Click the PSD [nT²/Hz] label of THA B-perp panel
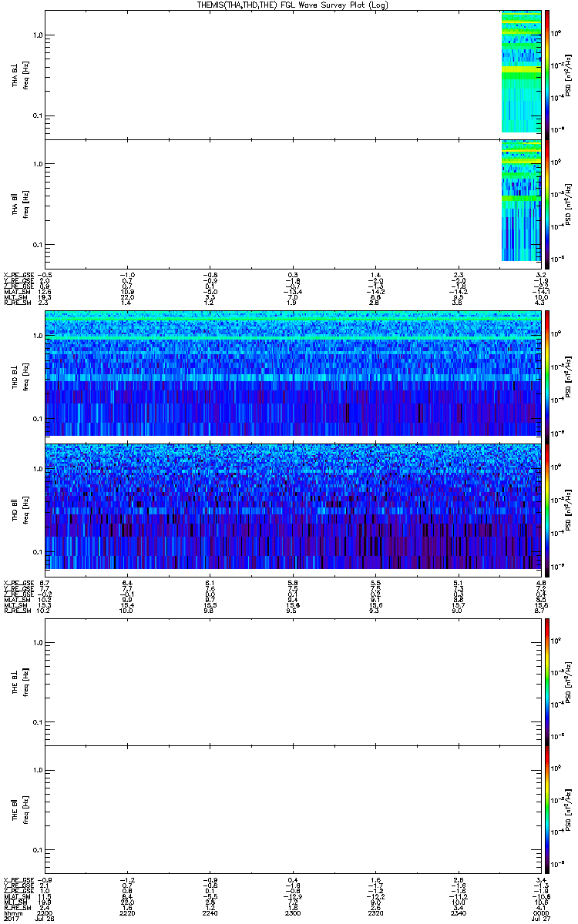 click(567, 75)
